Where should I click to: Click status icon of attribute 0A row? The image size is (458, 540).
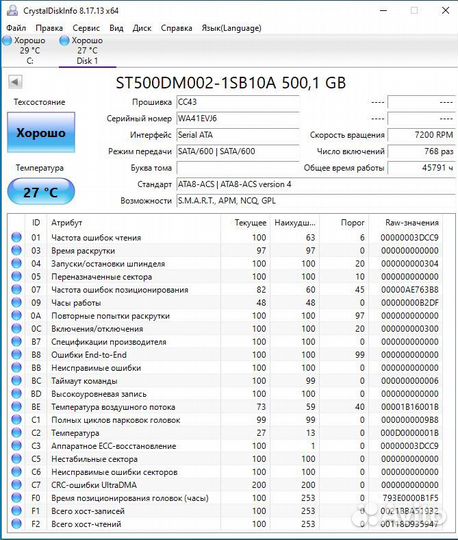click(16, 315)
